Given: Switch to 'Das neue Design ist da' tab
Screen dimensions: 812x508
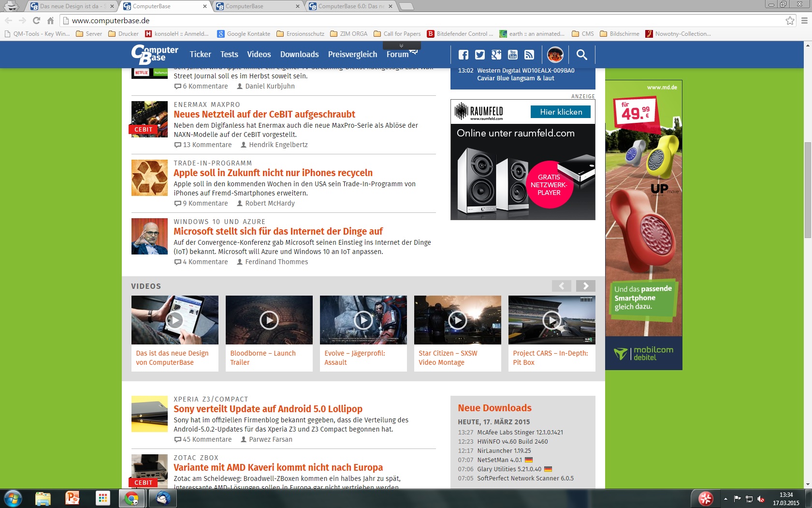Looking at the screenshot, I should pyautogui.click(x=71, y=6).
